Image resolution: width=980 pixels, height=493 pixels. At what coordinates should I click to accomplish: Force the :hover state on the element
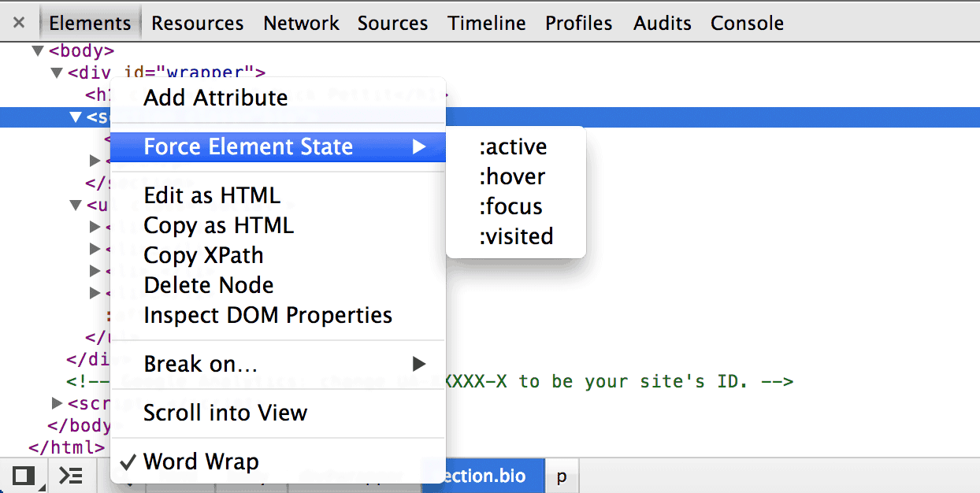512,176
